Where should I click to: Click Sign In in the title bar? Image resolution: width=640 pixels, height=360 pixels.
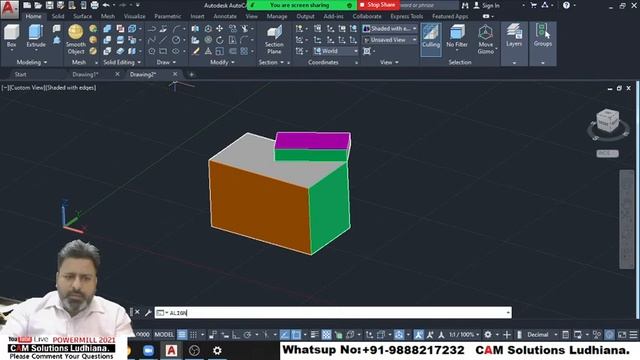[487, 5]
